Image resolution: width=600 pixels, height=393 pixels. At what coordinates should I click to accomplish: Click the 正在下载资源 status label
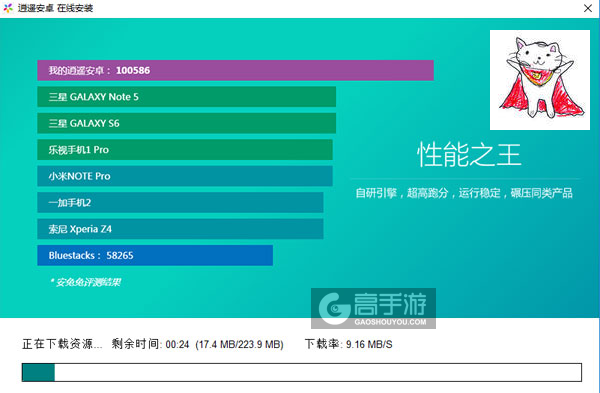tap(62, 344)
